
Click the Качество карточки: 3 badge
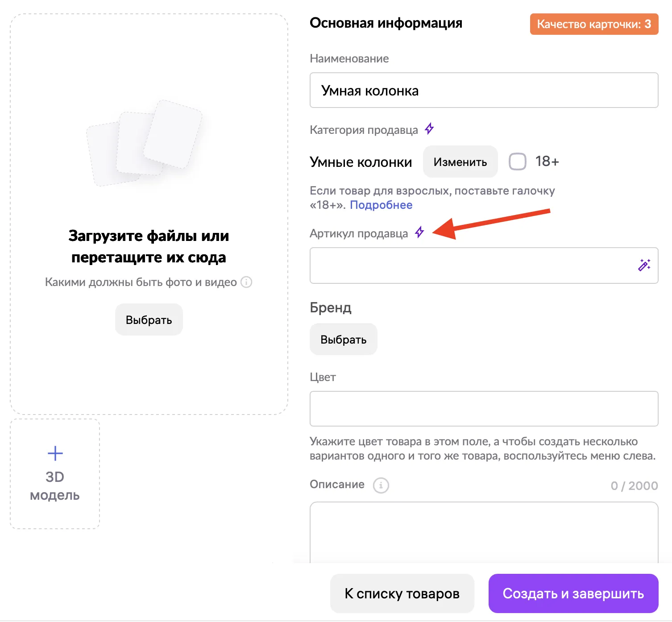click(593, 24)
